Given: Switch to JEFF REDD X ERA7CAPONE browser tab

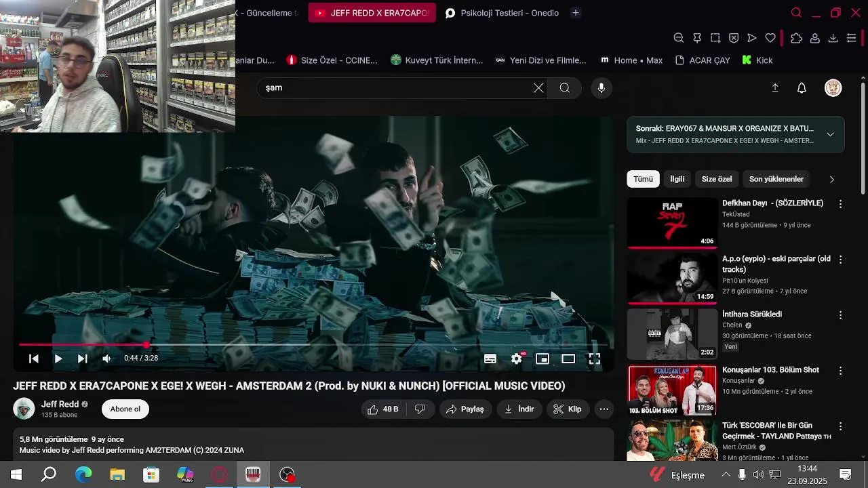Looking at the screenshot, I should click(372, 13).
